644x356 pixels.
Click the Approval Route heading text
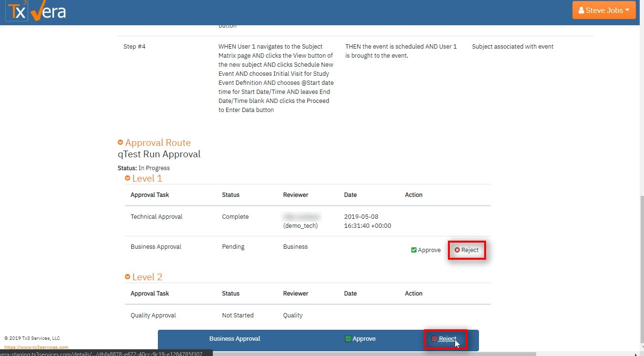[x=158, y=142]
